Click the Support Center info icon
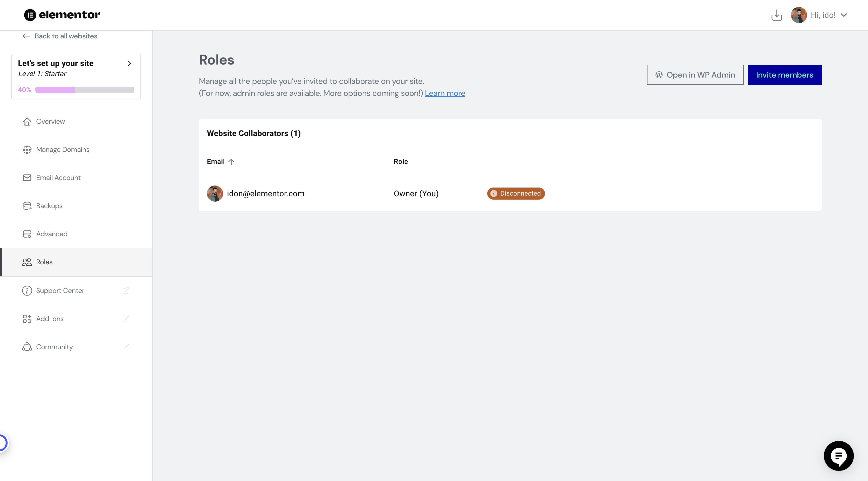This screenshot has width=868, height=481. (x=27, y=290)
